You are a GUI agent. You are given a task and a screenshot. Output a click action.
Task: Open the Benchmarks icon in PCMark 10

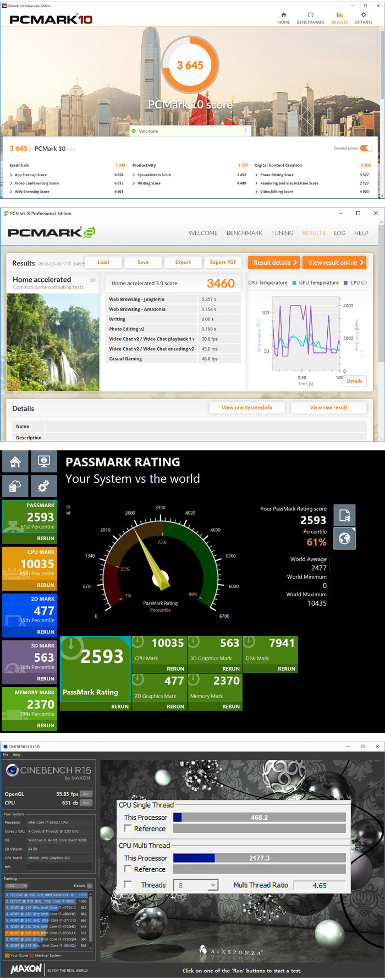click(x=310, y=15)
